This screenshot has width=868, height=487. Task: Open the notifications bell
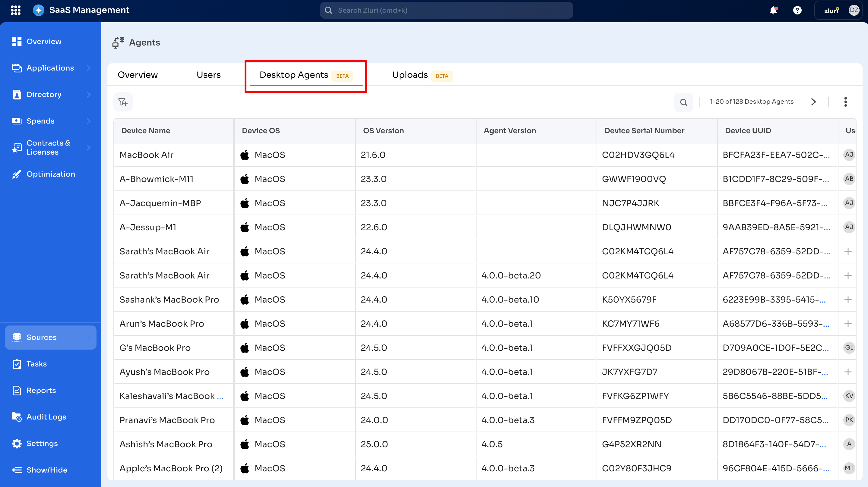(x=773, y=11)
